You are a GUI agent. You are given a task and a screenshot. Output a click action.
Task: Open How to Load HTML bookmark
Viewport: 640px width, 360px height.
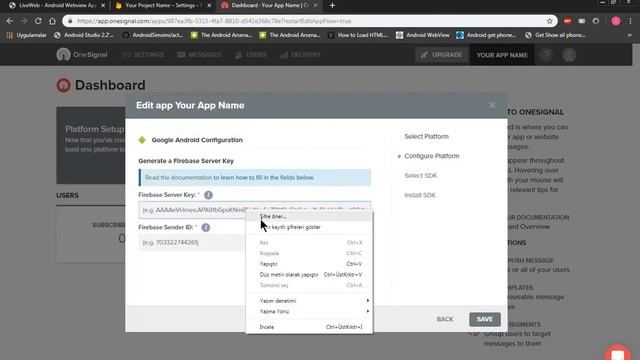click(x=358, y=35)
